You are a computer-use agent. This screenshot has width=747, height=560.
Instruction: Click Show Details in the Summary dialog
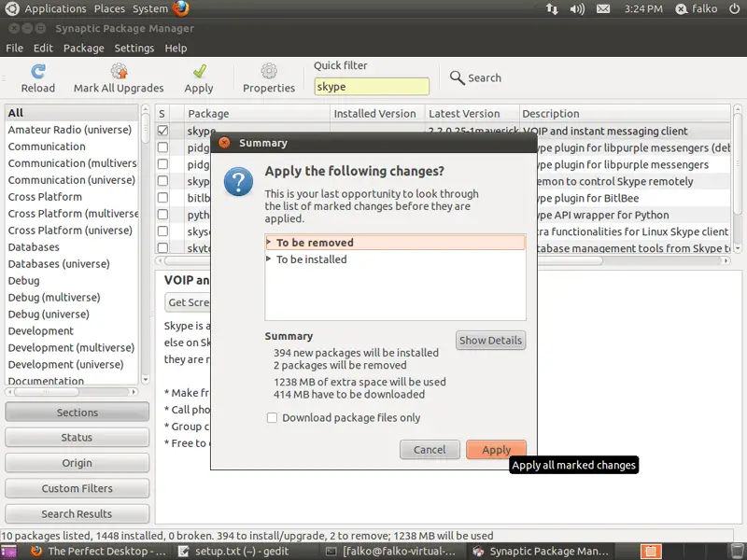click(491, 341)
